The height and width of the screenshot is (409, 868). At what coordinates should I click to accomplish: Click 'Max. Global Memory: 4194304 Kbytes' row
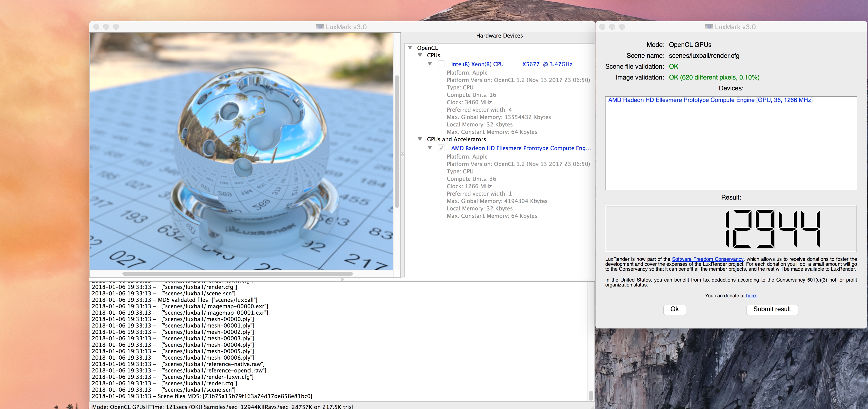(x=497, y=201)
